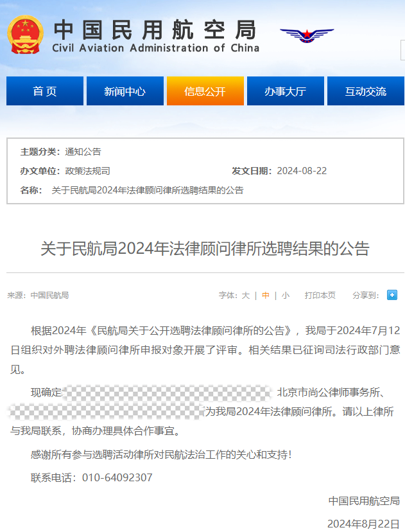
Task: Click the 发文日期 label
Action: pyautogui.click(x=252, y=171)
